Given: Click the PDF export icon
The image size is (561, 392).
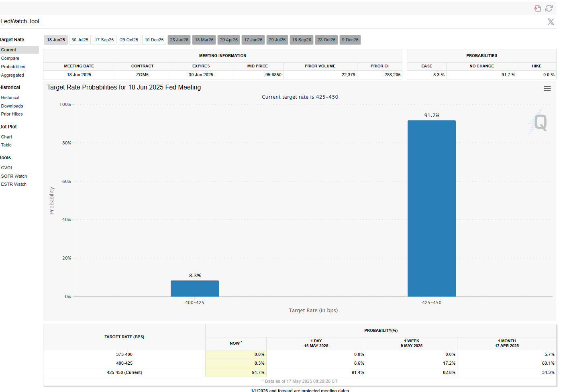Looking at the screenshot, I should [x=537, y=8].
